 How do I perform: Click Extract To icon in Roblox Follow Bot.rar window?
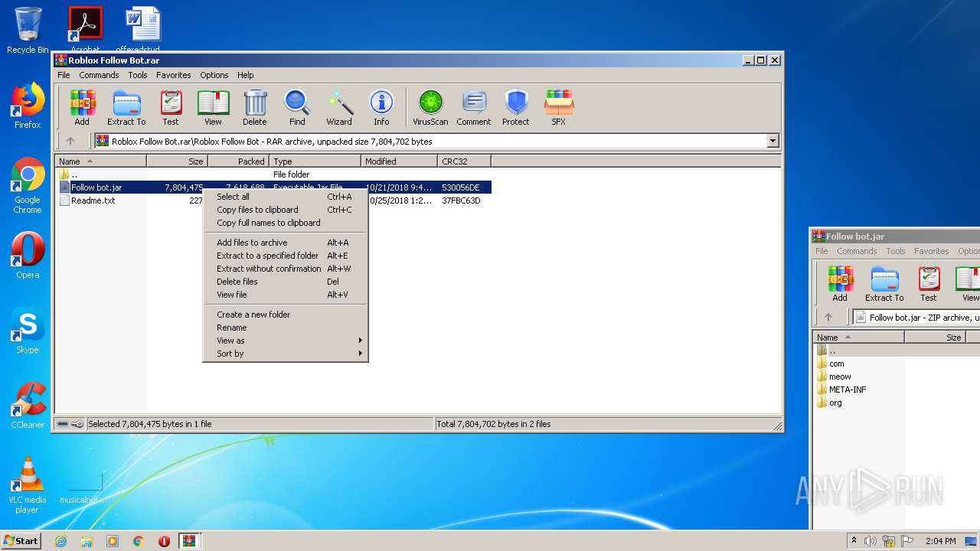coord(126,108)
